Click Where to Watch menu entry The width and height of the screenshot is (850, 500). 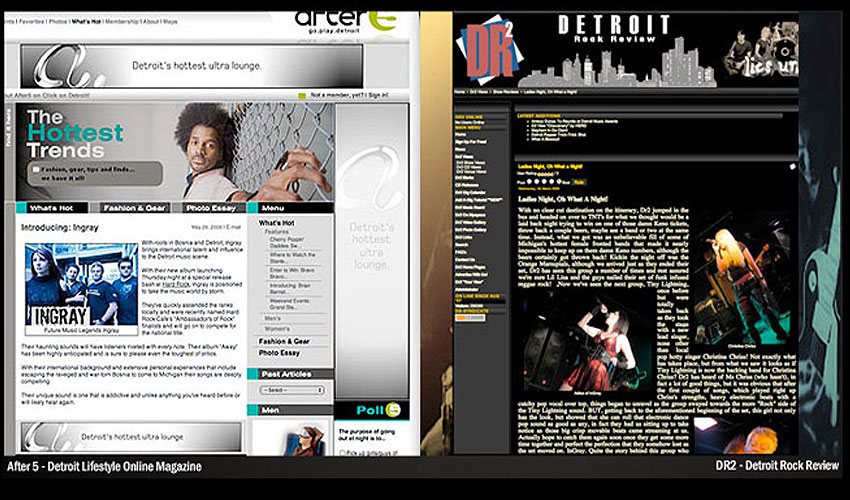pos(293,258)
